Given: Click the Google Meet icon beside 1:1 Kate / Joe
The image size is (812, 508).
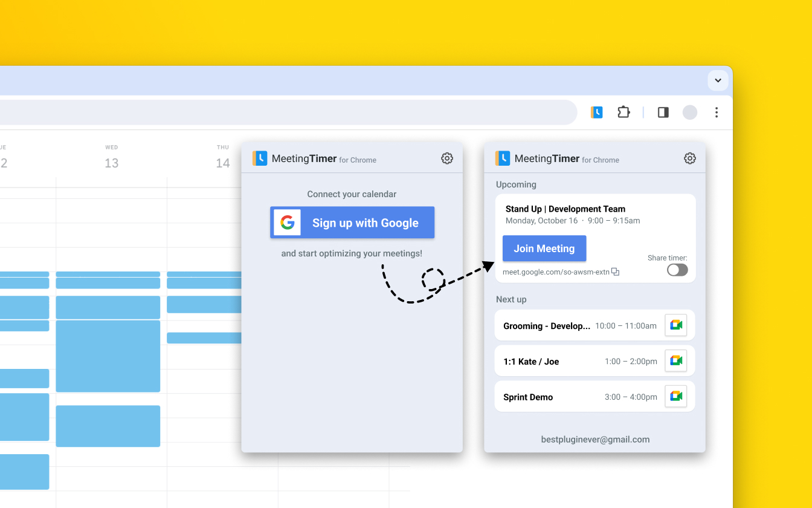Looking at the screenshot, I should click(x=676, y=360).
